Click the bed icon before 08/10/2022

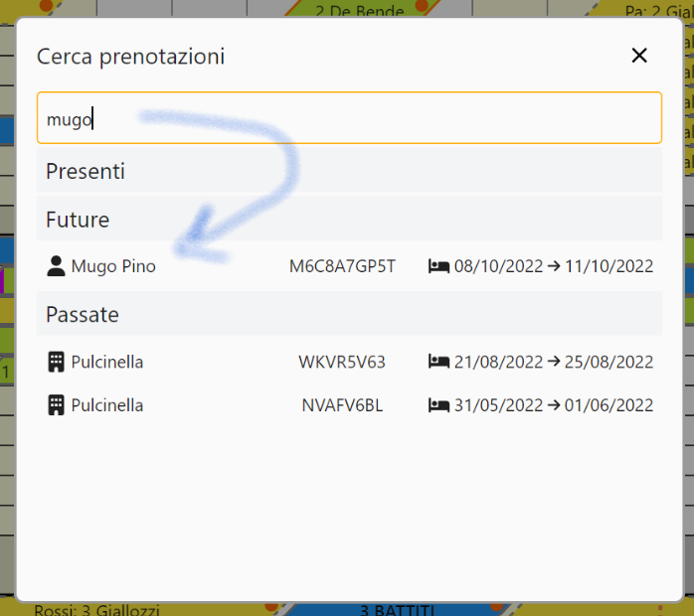click(438, 266)
